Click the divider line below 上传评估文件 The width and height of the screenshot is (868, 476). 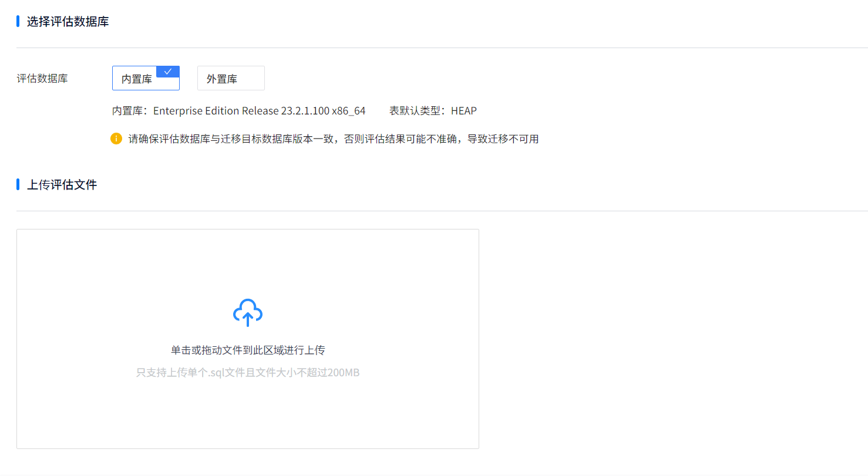click(x=442, y=211)
